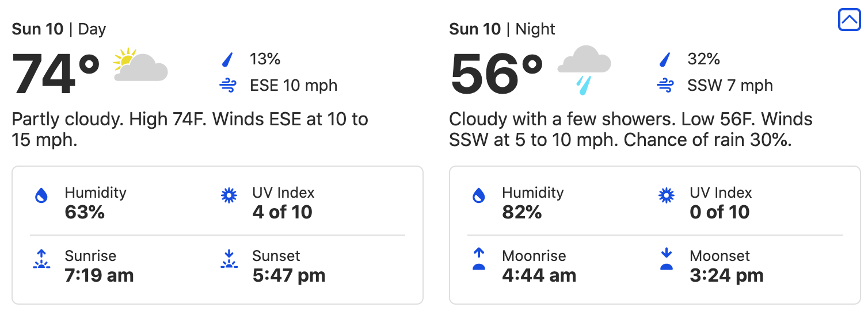The width and height of the screenshot is (868, 315).
Task: Click the Sun 10 Night heading
Action: pos(502,29)
